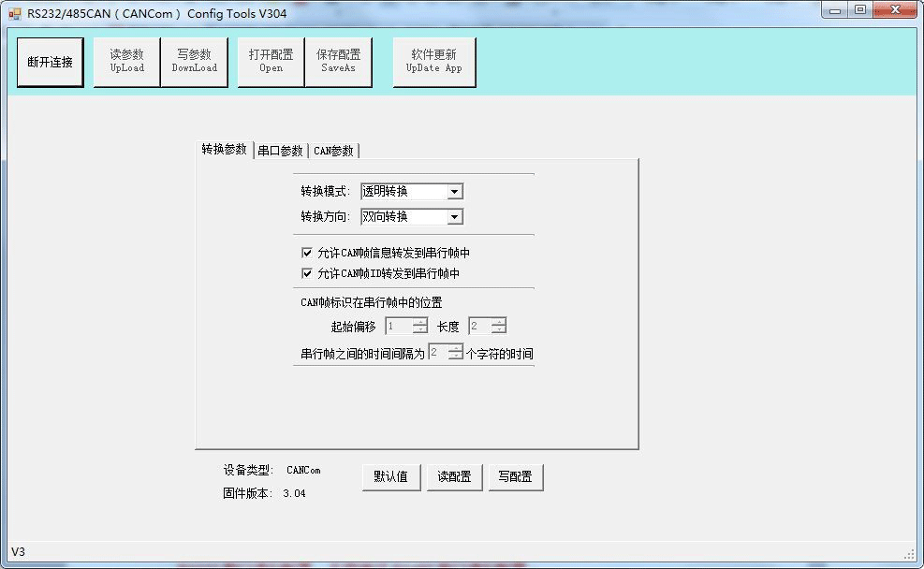Click the 断开连接 disconnect button
Screen dimensions: 924x569
coord(51,63)
